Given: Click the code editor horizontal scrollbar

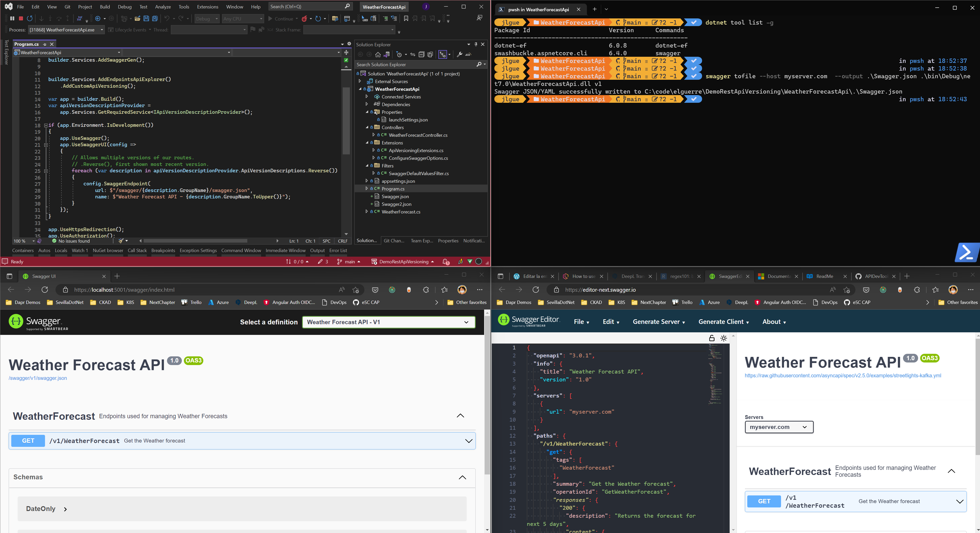Looking at the screenshot, I should pos(196,241).
